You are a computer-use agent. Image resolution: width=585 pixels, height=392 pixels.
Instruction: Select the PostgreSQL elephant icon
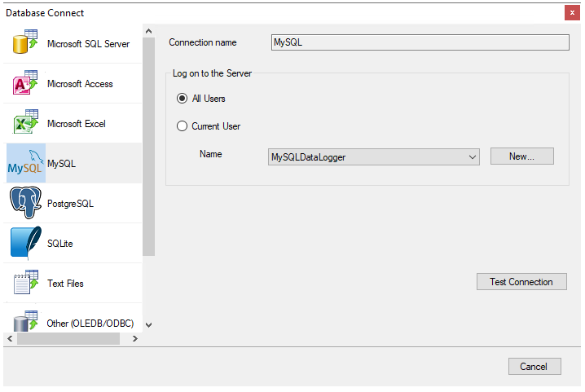(25, 203)
